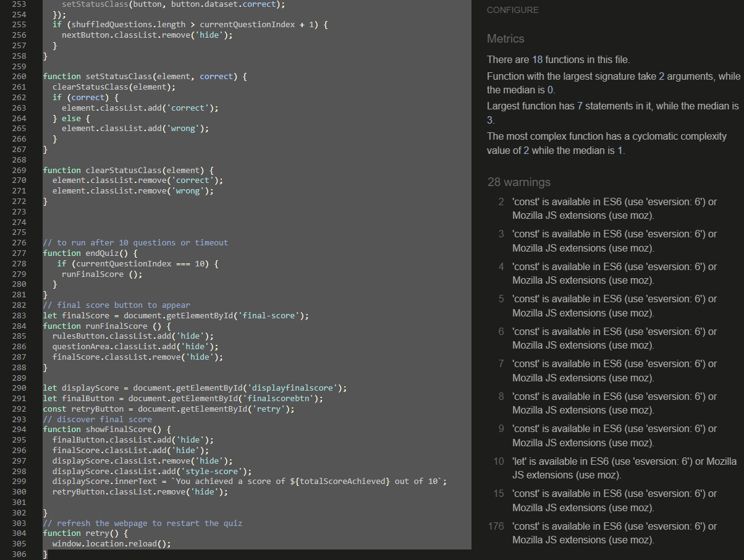Image resolution: width=744 pixels, height=560 pixels.
Task: Click comment '// refresh the webpage to restart the quiz'
Action: tap(143, 523)
